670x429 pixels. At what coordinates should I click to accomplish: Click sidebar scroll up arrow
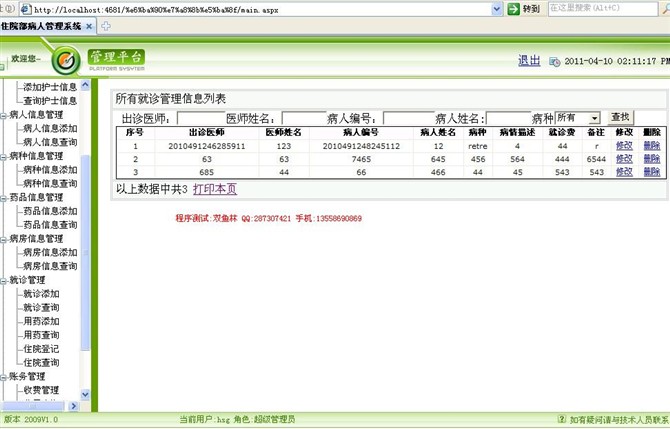(x=85, y=85)
